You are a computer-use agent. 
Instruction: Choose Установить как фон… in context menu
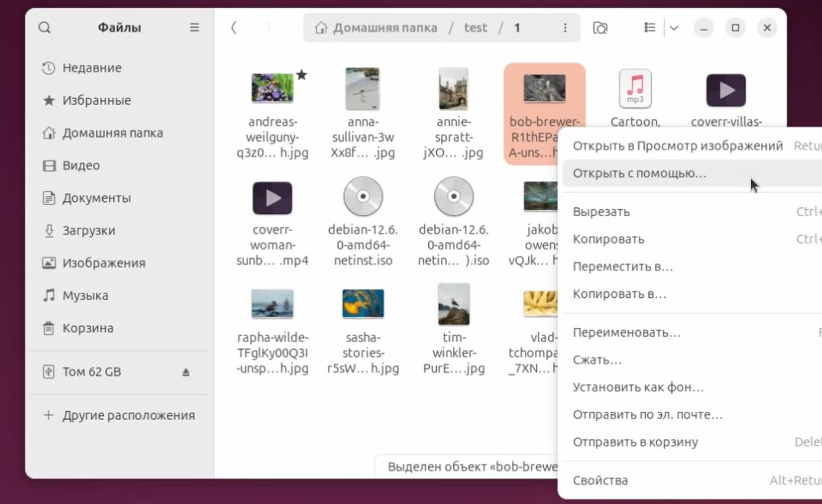[x=692, y=388]
